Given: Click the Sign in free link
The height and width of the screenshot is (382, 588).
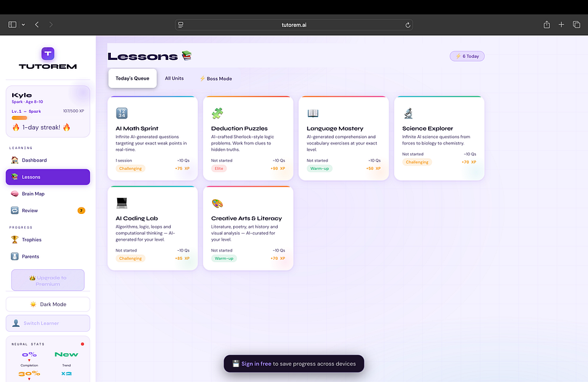Looking at the screenshot, I should click(256, 364).
